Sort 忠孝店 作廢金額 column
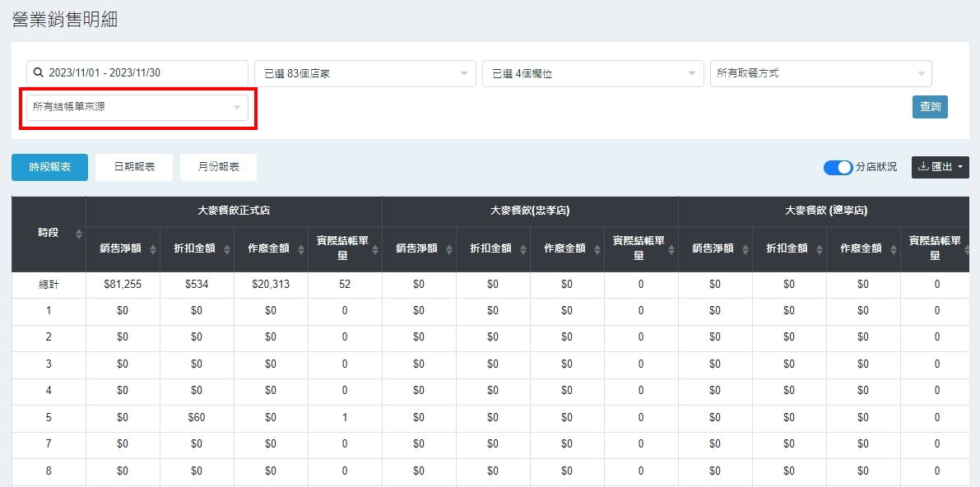 (597, 249)
